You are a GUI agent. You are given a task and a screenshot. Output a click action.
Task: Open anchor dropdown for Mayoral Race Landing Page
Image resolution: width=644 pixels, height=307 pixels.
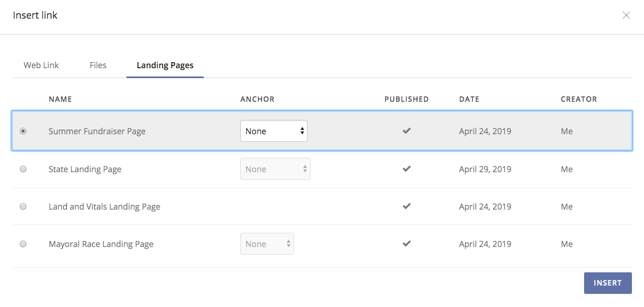coord(267,244)
